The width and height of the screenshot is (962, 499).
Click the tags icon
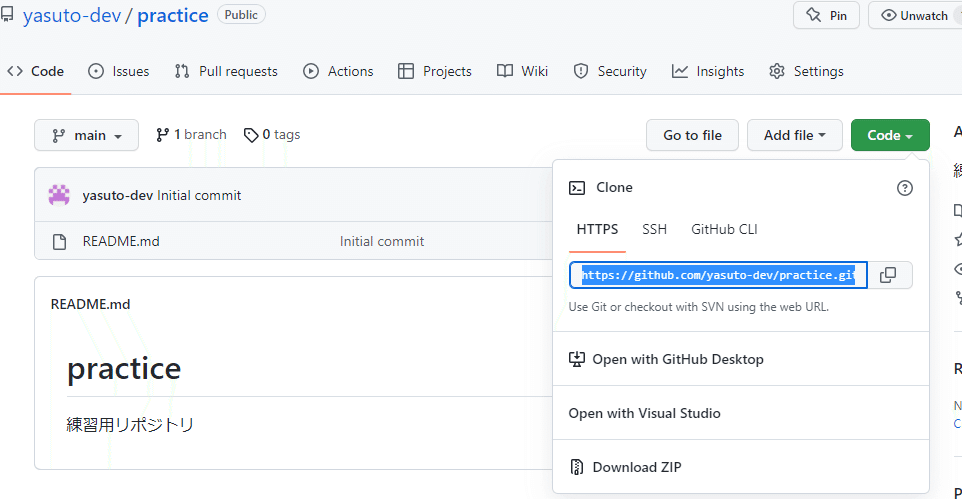click(251, 135)
